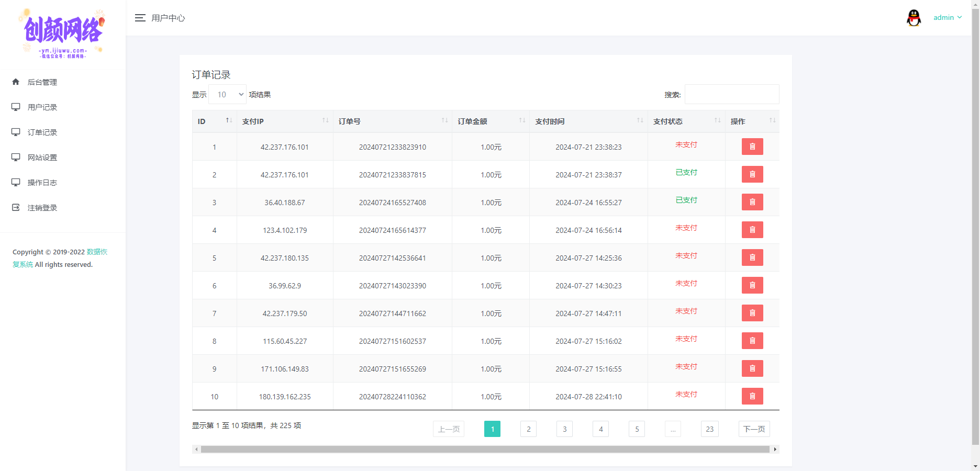Expand the admin user dropdown
The height and width of the screenshot is (471, 980).
click(947, 18)
